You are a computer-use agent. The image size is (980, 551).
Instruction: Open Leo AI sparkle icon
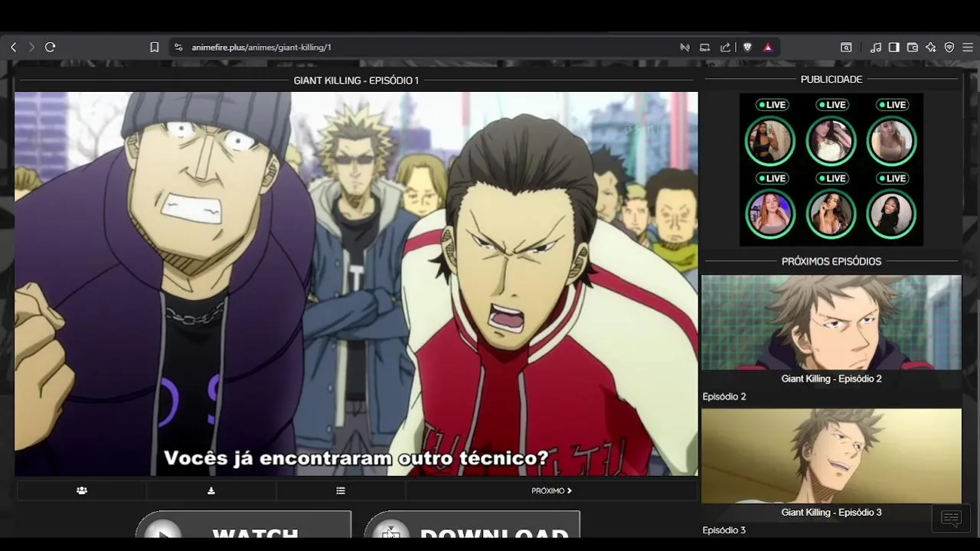point(931,47)
